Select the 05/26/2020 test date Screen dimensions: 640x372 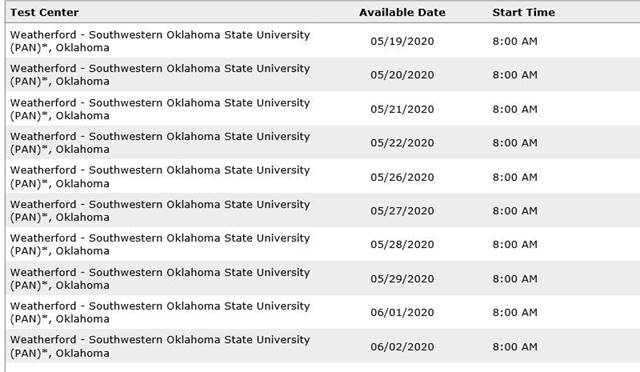click(402, 177)
